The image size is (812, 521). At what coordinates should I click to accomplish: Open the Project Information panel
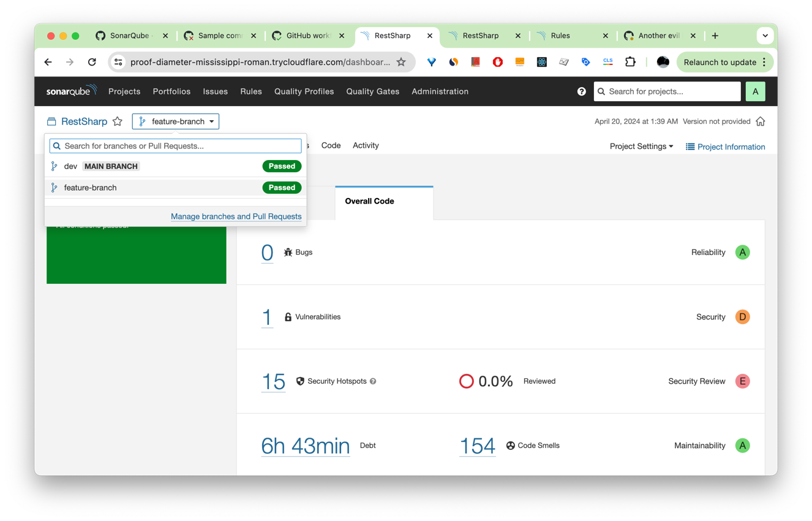[x=725, y=146]
